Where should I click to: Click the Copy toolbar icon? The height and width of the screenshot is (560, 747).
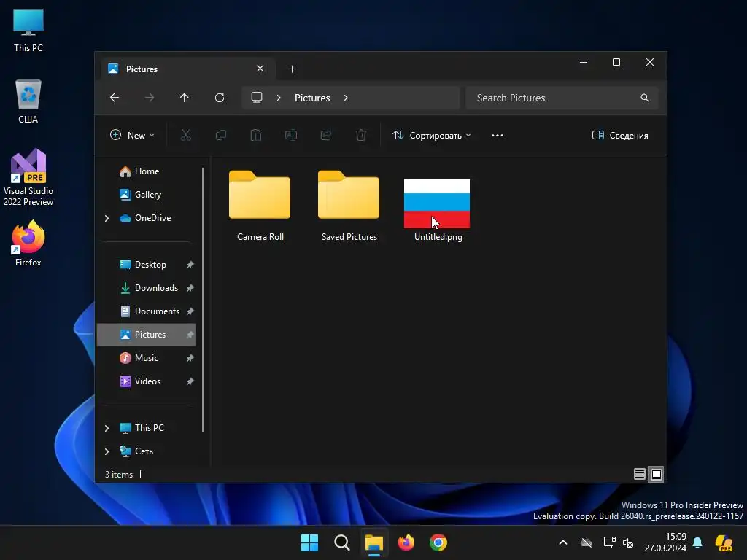click(220, 135)
